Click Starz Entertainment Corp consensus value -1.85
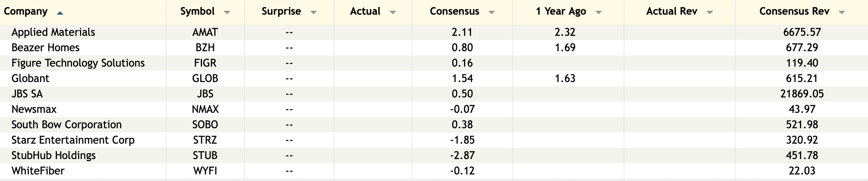Image resolution: width=868 pixels, height=181 pixels. [462, 140]
